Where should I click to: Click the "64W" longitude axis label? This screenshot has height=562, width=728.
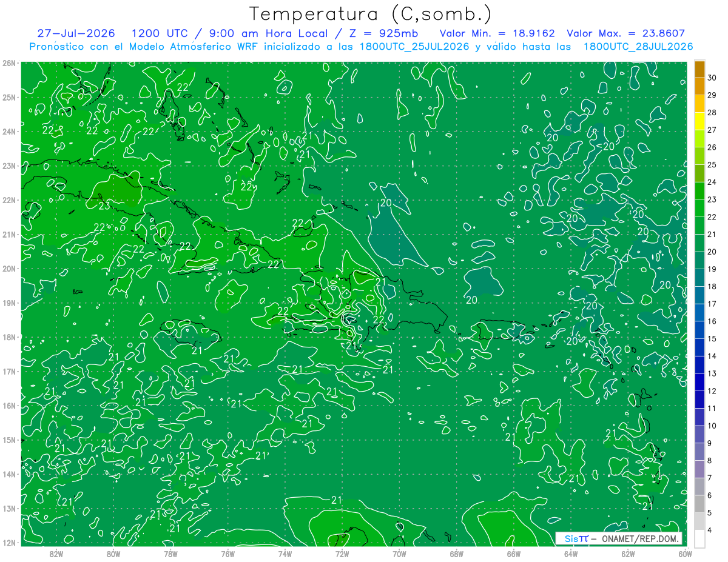(571, 553)
